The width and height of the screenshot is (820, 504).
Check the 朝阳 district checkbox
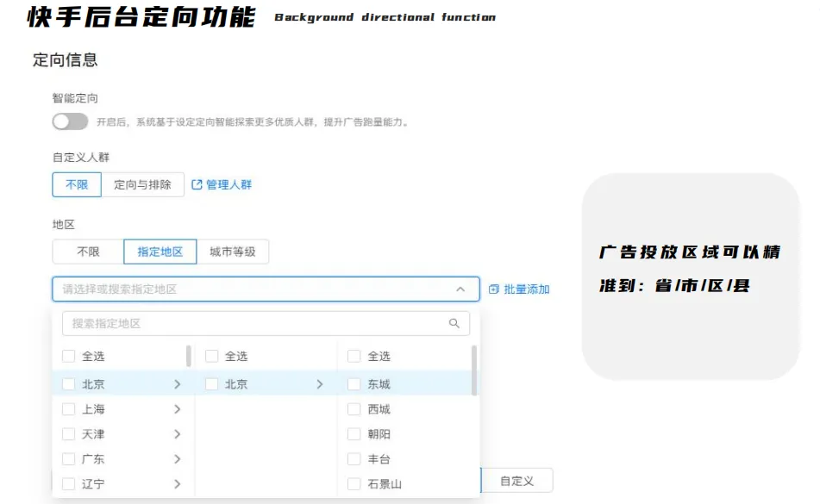click(354, 433)
